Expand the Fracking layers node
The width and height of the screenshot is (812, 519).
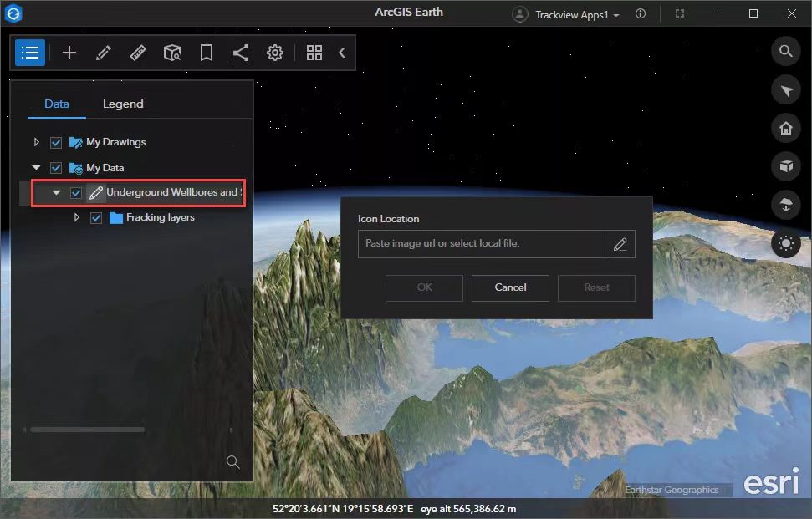click(x=77, y=217)
